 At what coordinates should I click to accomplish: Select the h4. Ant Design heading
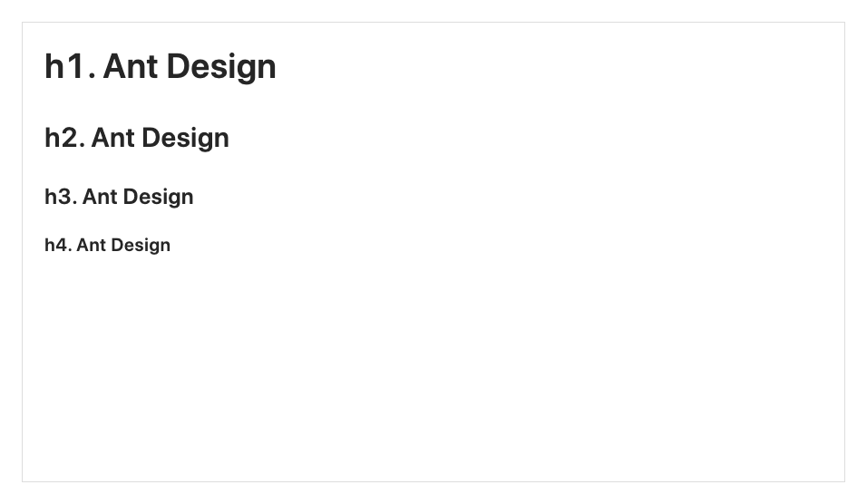[107, 245]
